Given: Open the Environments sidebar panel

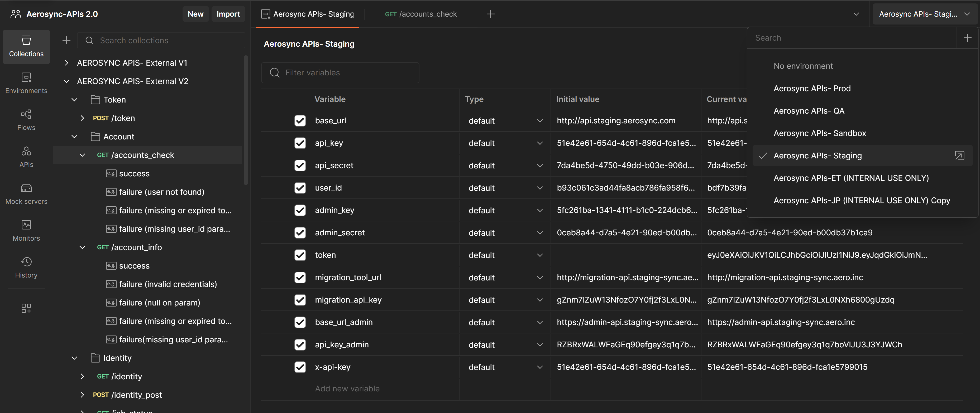Looking at the screenshot, I should tap(26, 83).
